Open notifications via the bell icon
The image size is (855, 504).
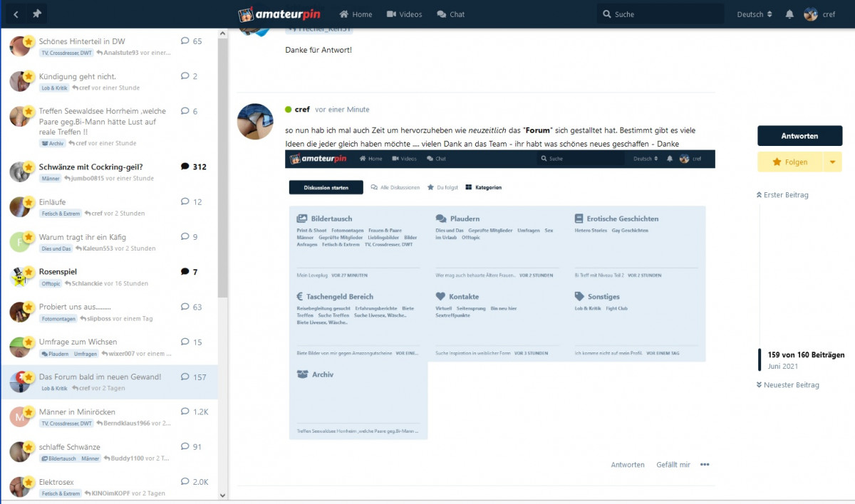[789, 14]
